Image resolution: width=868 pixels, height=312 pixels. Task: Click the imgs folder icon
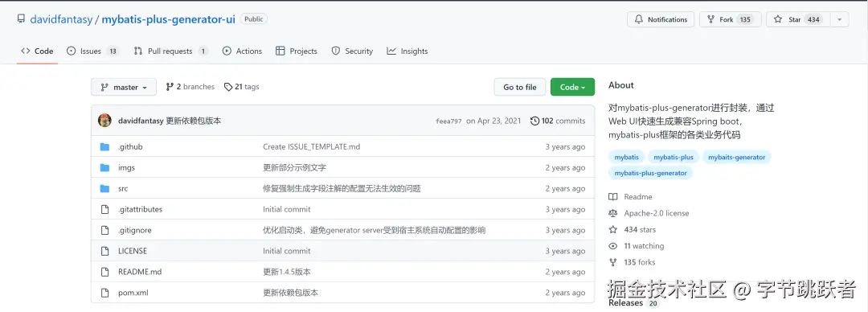104,167
